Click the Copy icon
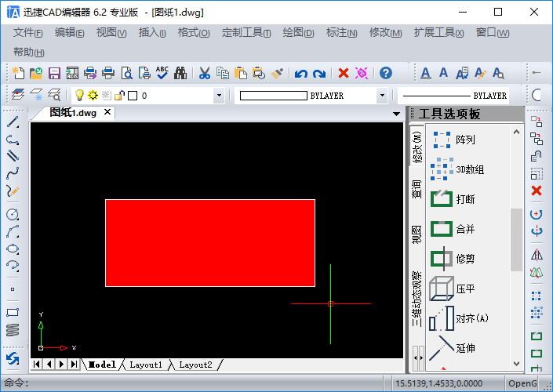 pyautogui.click(x=223, y=73)
